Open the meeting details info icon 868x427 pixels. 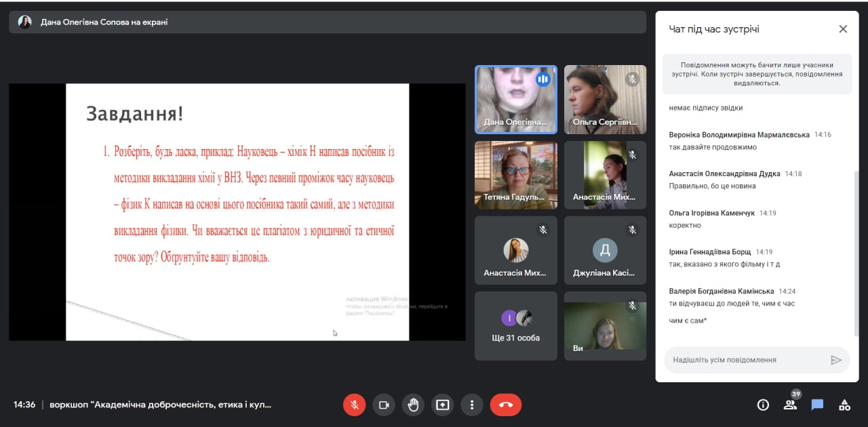point(763,405)
